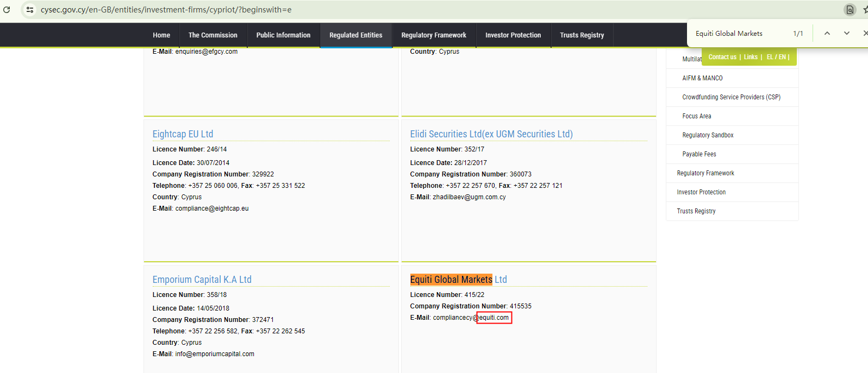The width and height of the screenshot is (868, 373).
Task: Open Regulated Entities navigation tab
Action: click(x=355, y=35)
